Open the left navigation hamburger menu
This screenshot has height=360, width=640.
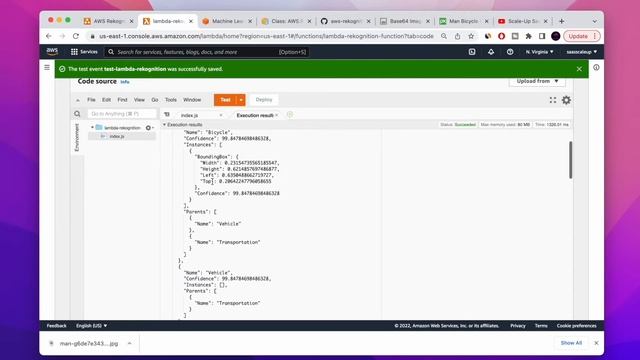[x=47, y=67]
